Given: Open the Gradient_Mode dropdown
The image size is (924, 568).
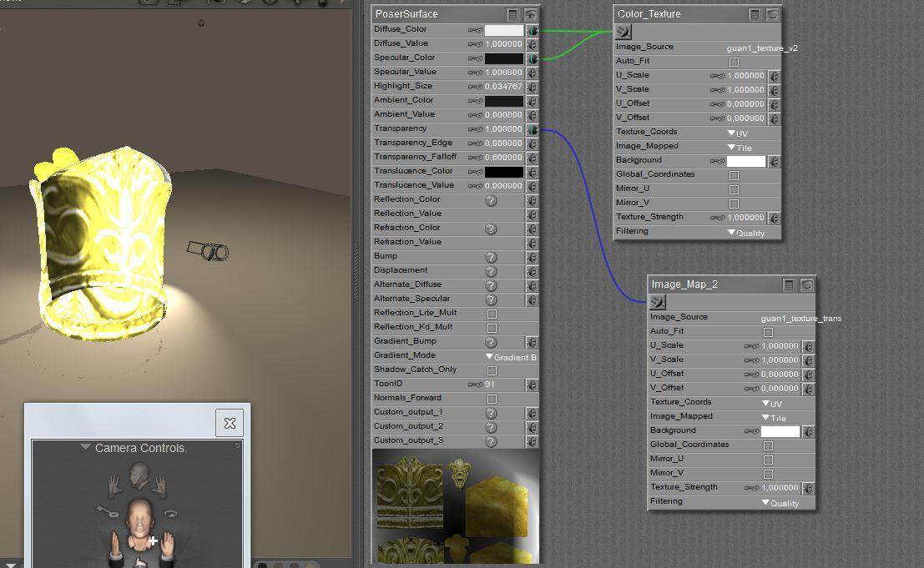Looking at the screenshot, I should (x=510, y=357).
